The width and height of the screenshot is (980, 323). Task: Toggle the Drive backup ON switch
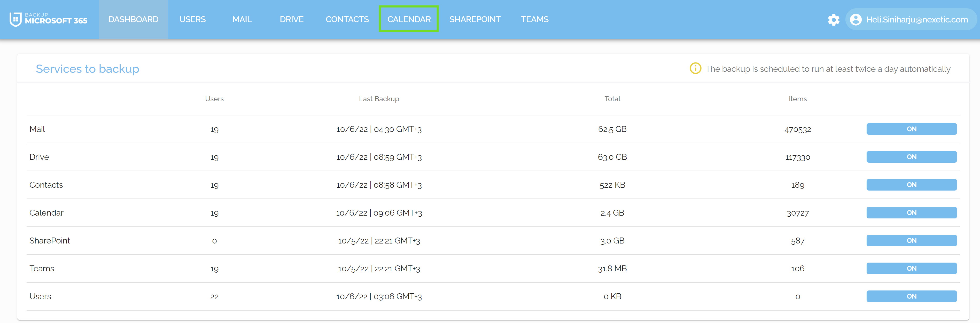point(911,157)
